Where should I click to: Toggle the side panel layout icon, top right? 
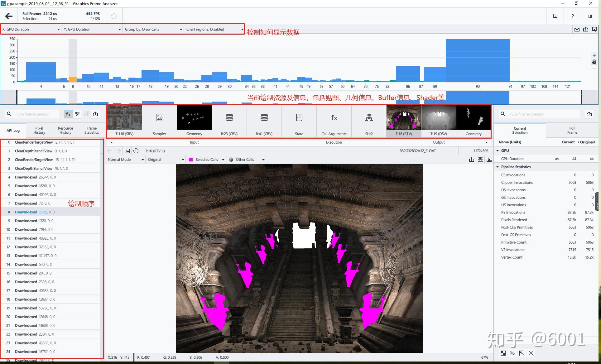[590, 16]
